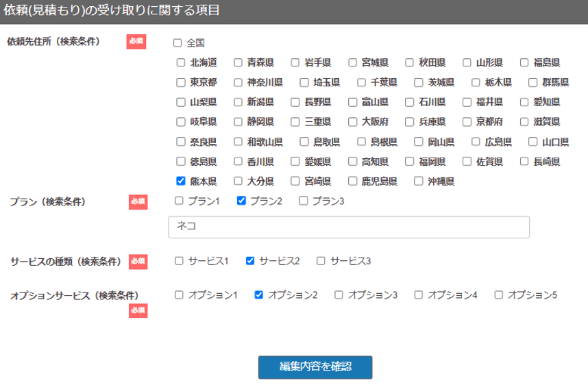Check the 千葉県 box
Screen dimensions: 588x387
[x=361, y=82]
